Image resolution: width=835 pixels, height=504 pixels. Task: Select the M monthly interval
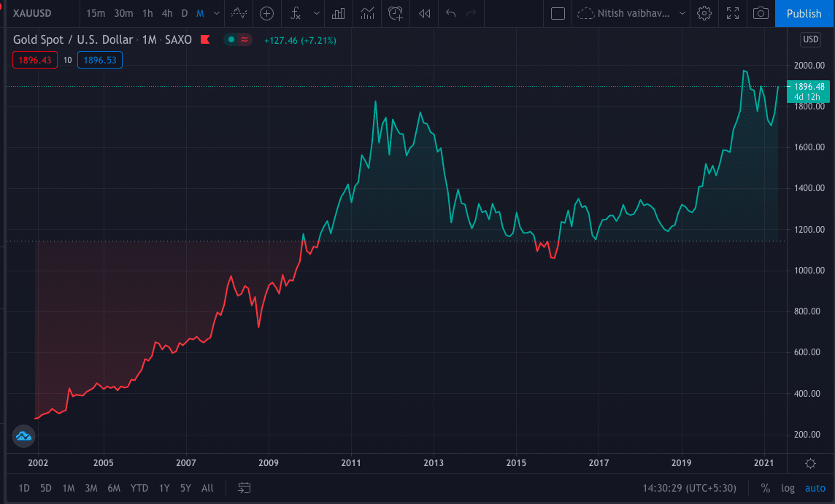point(200,13)
